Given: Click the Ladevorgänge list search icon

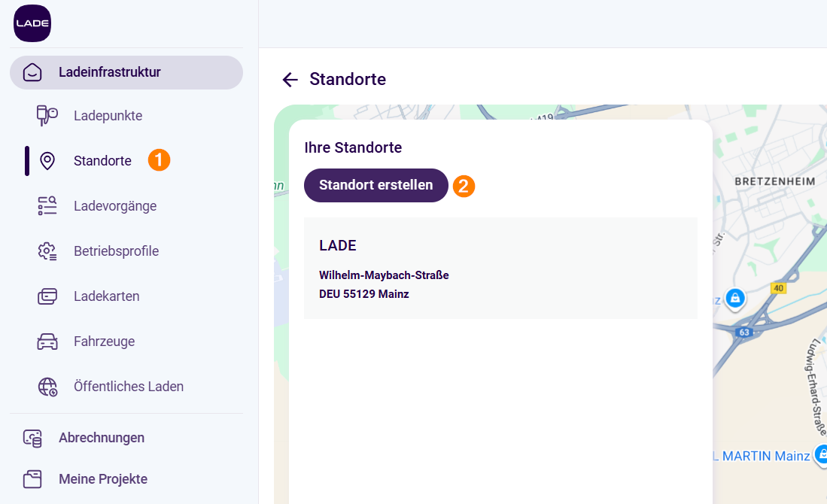Looking at the screenshot, I should tap(47, 206).
